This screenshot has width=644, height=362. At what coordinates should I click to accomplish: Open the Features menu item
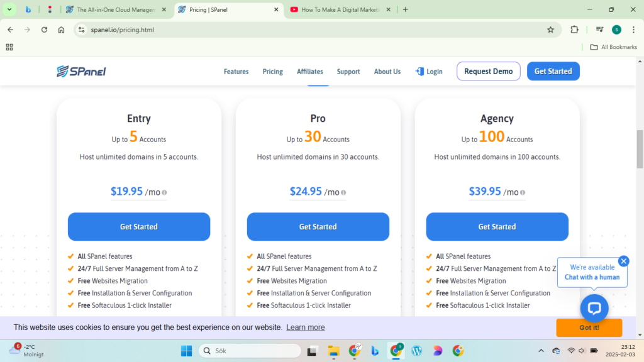(236, 72)
